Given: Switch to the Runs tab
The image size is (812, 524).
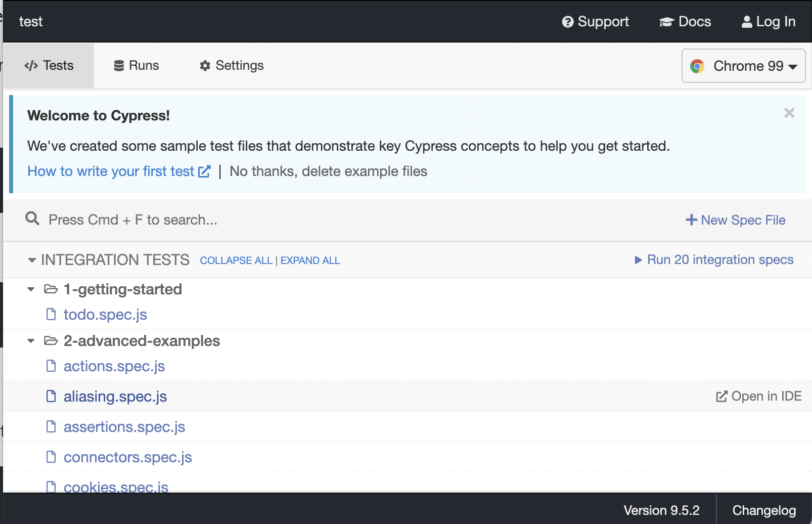Looking at the screenshot, I should point(137,66).
